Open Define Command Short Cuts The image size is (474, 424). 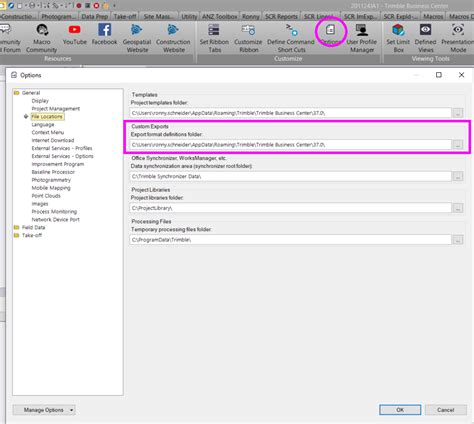point(291,38)
